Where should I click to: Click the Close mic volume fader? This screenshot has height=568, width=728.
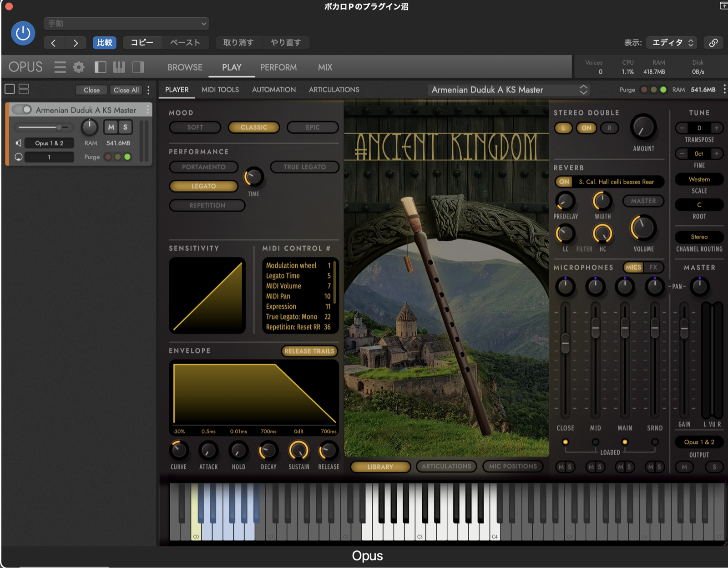tap(565, 343)
